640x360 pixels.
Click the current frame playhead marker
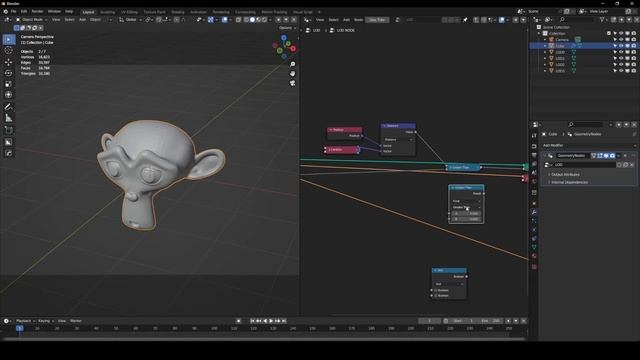tap(19, 328)
